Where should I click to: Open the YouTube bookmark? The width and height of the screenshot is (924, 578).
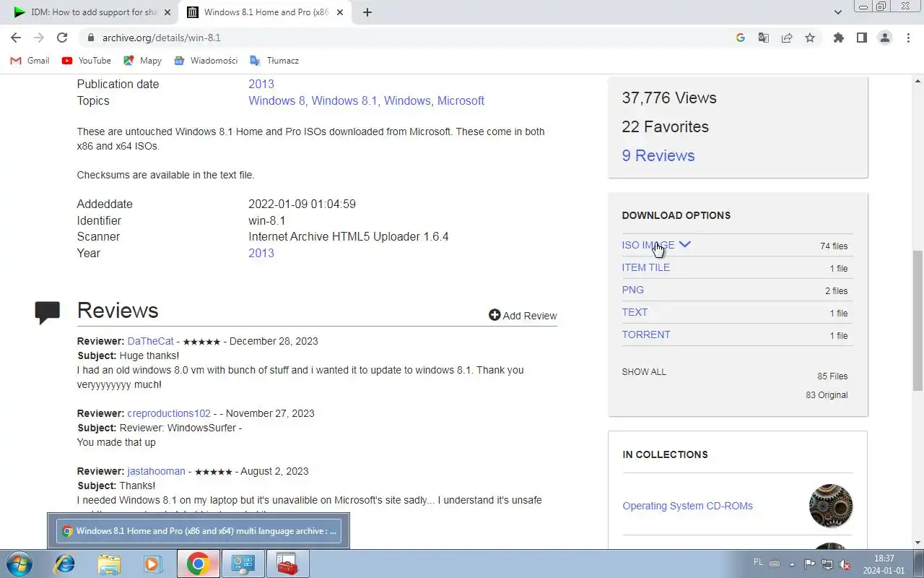(x=87, y=61)
